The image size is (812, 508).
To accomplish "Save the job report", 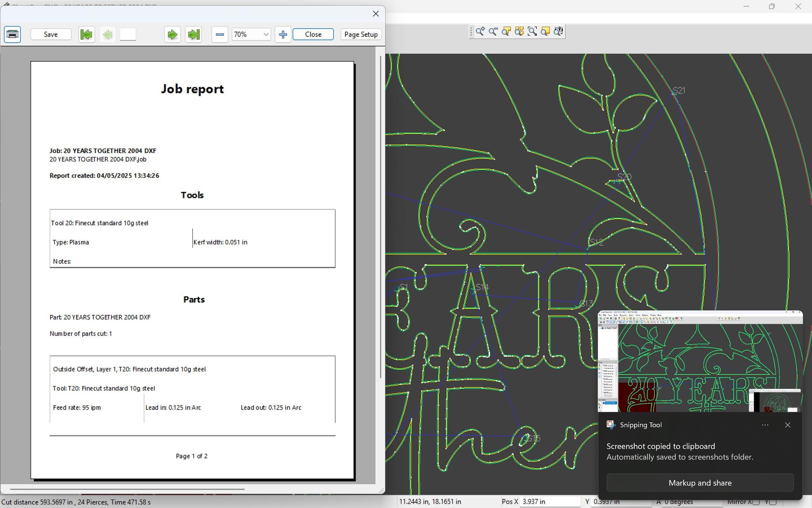I will [x=51, y=34].
